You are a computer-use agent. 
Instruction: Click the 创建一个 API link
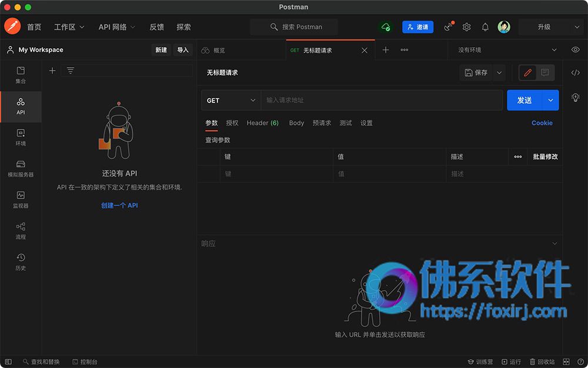click(x=119, y=205)
